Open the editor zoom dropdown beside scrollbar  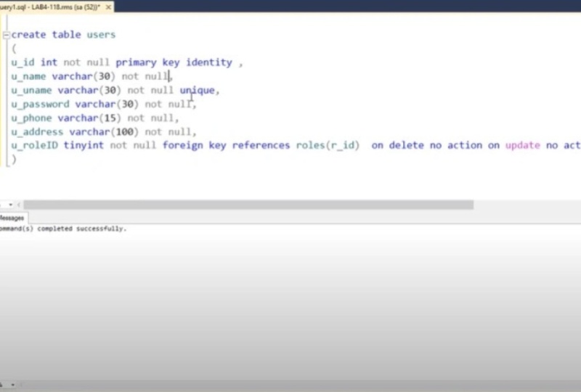[10, 205]
